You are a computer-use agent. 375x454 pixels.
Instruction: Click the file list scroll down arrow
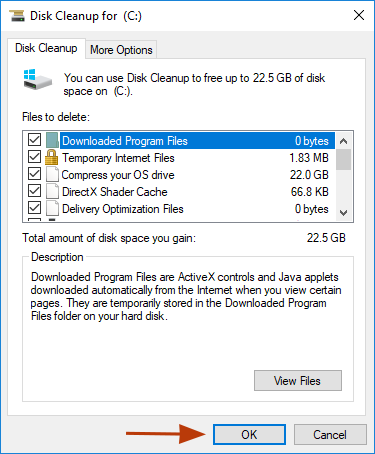pyautogui.click(x=343, y=212)
